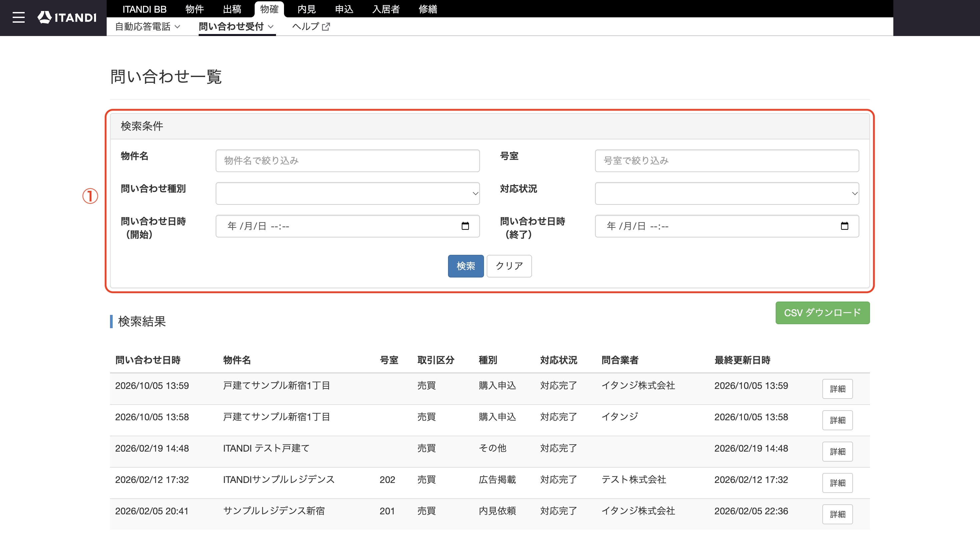Focus the 号室 filter input field
The height and width of the screenshot is (533, 980).
coord(727,161)
